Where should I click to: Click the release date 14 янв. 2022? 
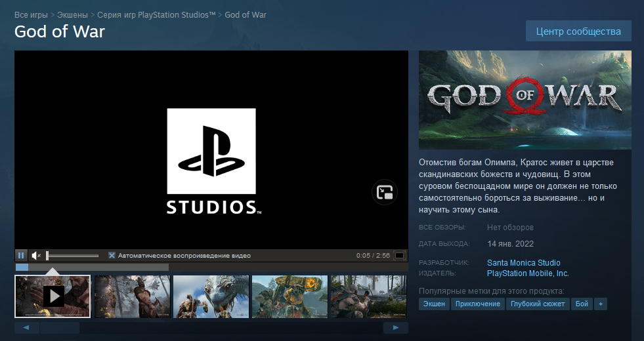(511, 244)
